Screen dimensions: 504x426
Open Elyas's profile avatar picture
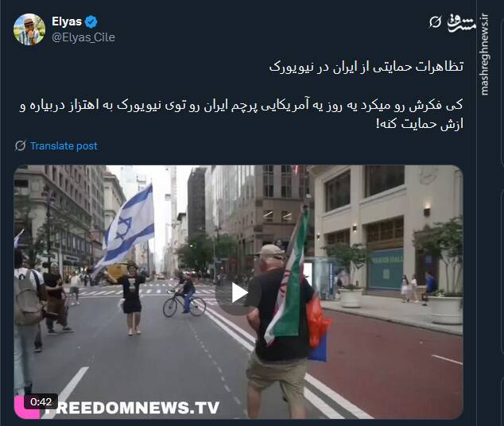[29, 29]
